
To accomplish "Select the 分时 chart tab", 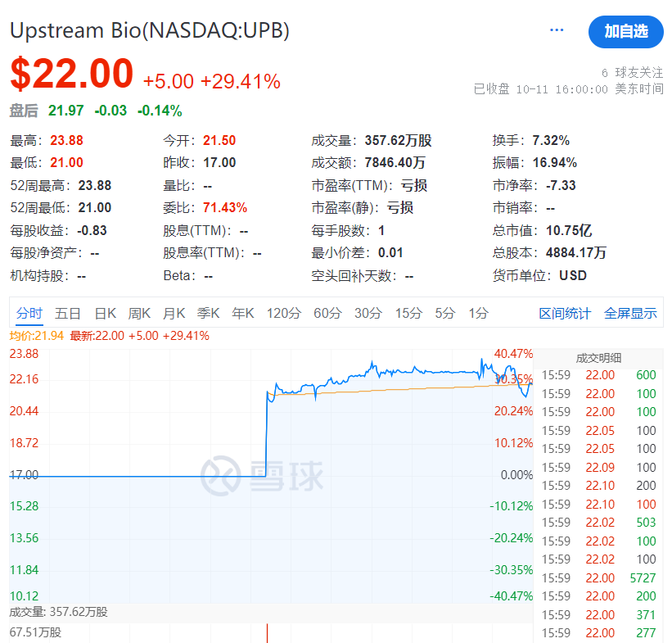I will (x=29, y=313).
